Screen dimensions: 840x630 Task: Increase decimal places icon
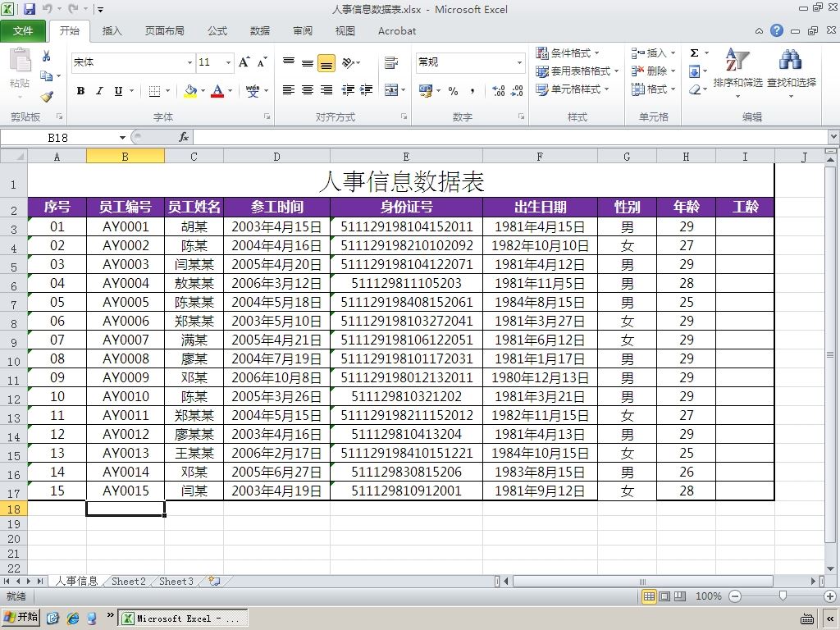pos(498,90)
